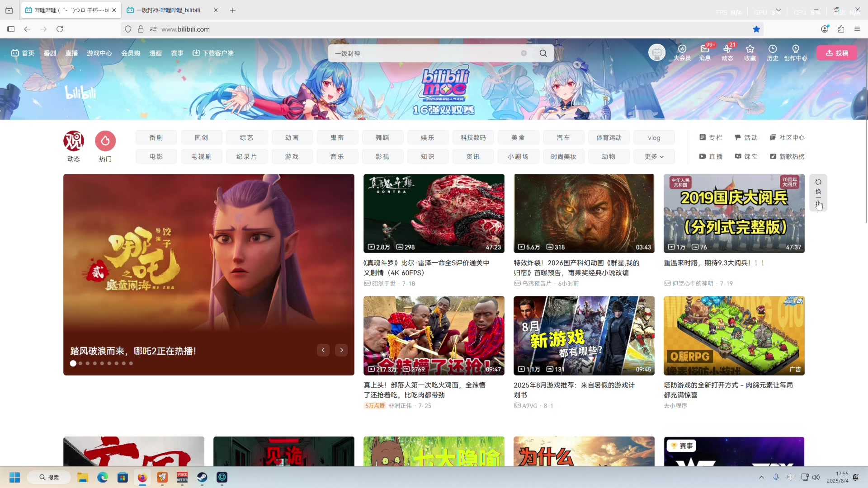This screenshot has width=868, height=488.
Task: Bookmark star in address bar
Action: pyautogui.click(x=756, y=29)
